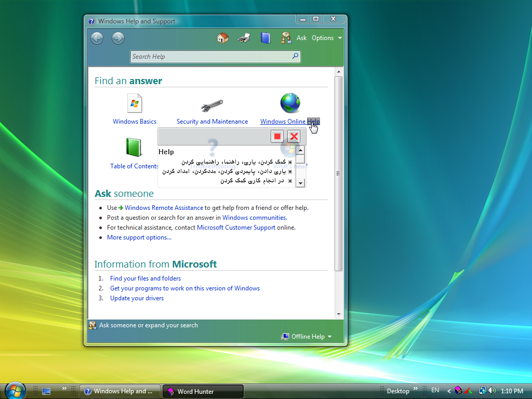Click the red-green tray icon beside Word Hunter

point(469,391)
